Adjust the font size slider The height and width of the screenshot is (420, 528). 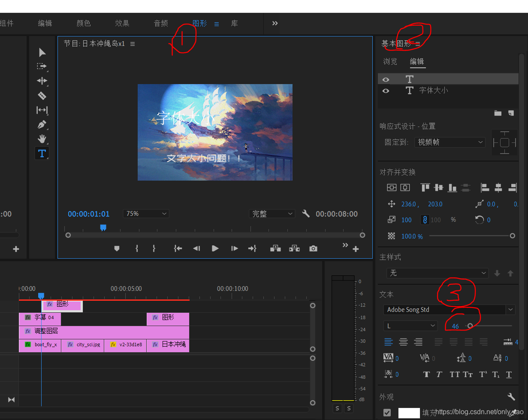pos(470,326)
